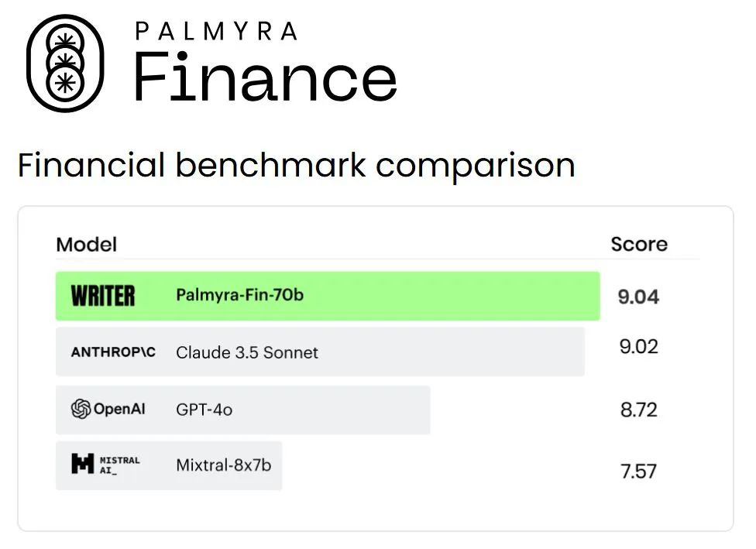This screenshot has height=549, width=756.
Task: Click the gray Claude 3.5 Sonnet bar end
Action: click(573, 352)
